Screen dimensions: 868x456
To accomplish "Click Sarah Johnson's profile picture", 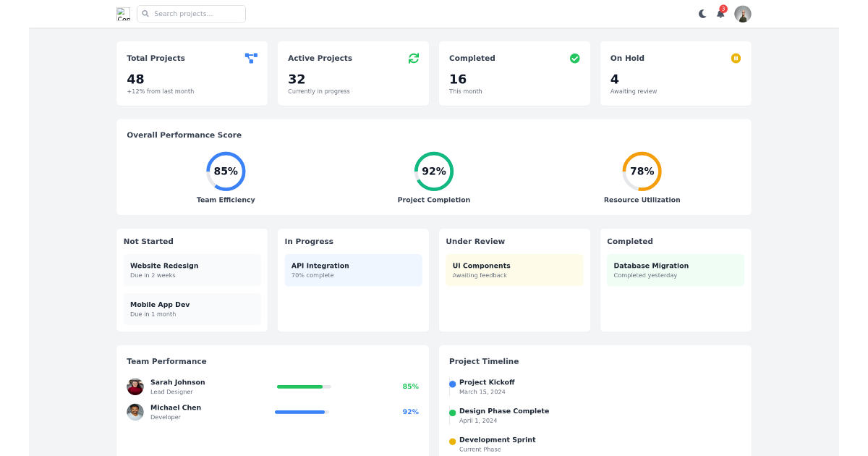I will [x=135, y=387].
